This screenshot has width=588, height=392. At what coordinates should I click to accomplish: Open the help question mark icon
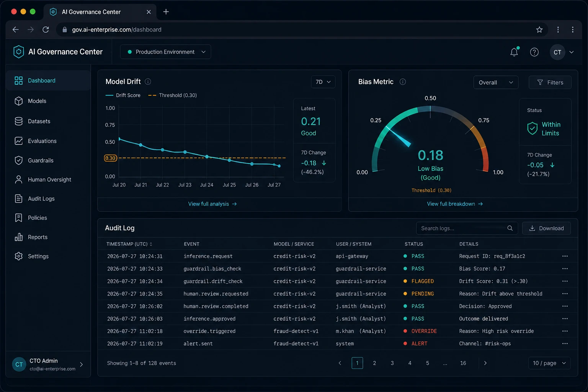[x=534, y=52]
